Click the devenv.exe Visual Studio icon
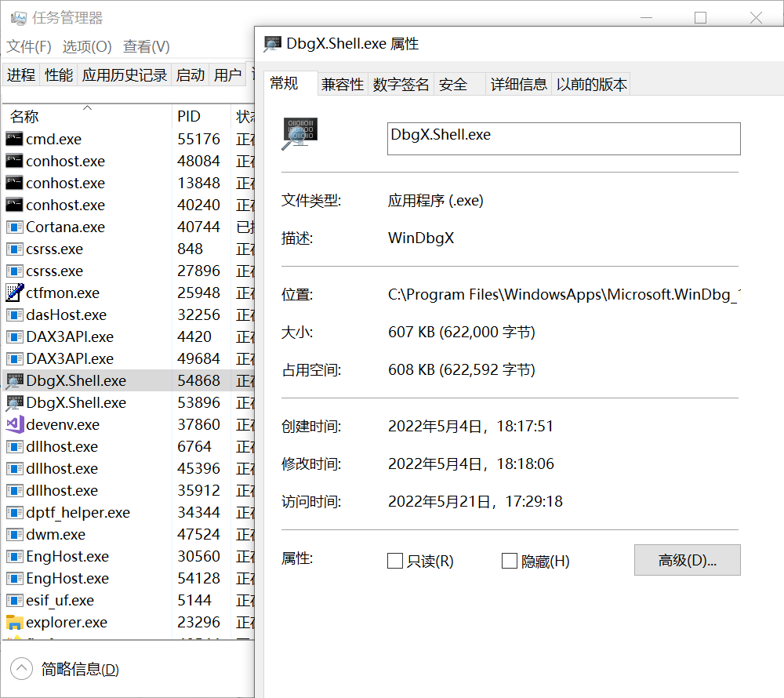784x698 pixels. point(14,424)
